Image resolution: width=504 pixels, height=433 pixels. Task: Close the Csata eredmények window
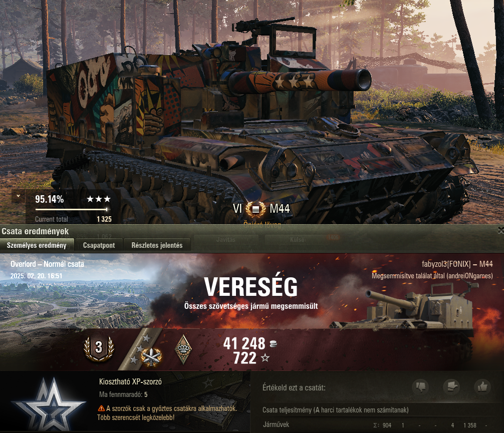501,230
